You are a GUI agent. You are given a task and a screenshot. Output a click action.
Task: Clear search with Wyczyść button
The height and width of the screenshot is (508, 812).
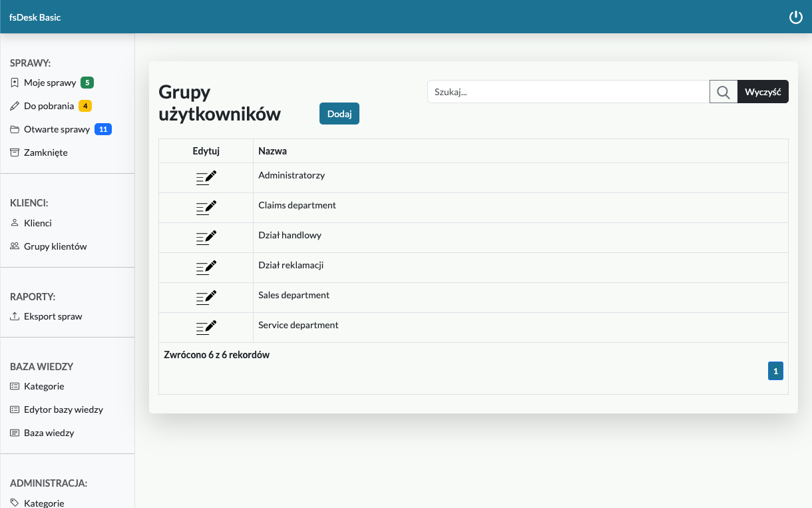pyautogui.click(x=763, y=92)
